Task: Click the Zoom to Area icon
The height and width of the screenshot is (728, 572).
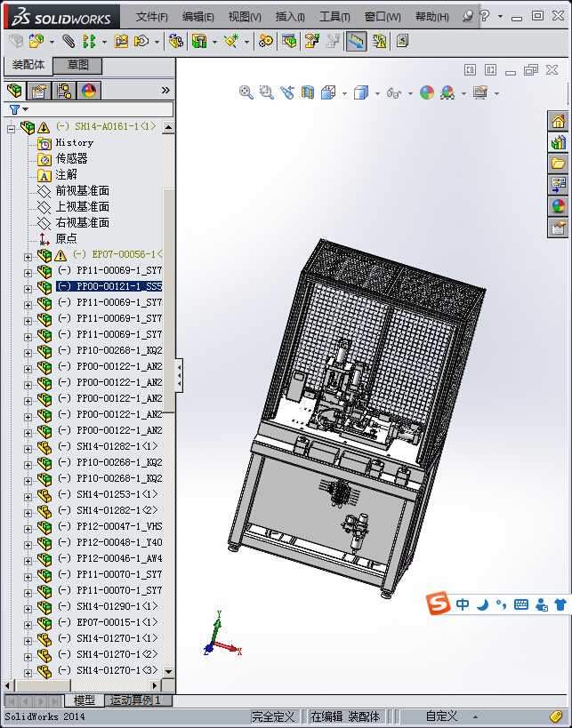Action: click(266, 92)
